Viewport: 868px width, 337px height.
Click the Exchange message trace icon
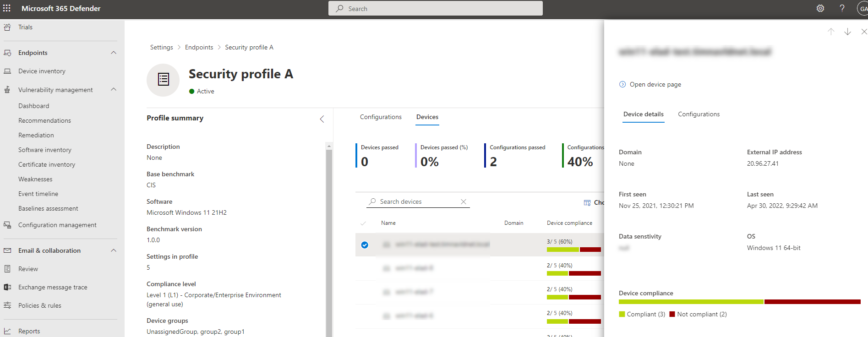tap(7, 287)
